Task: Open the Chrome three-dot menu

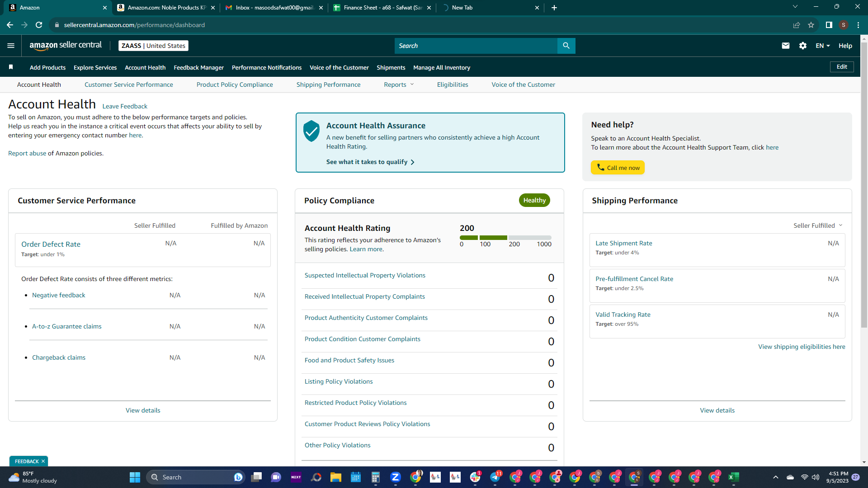Action: pos(858,25)
